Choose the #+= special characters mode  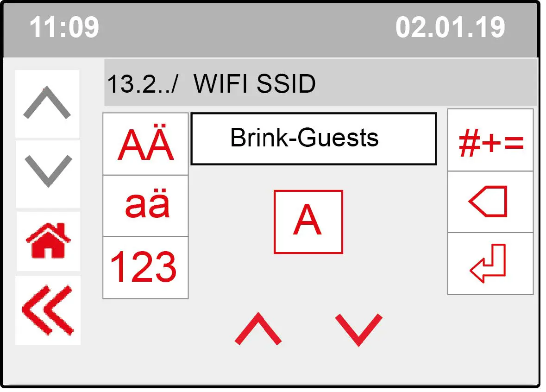[490, 142]
